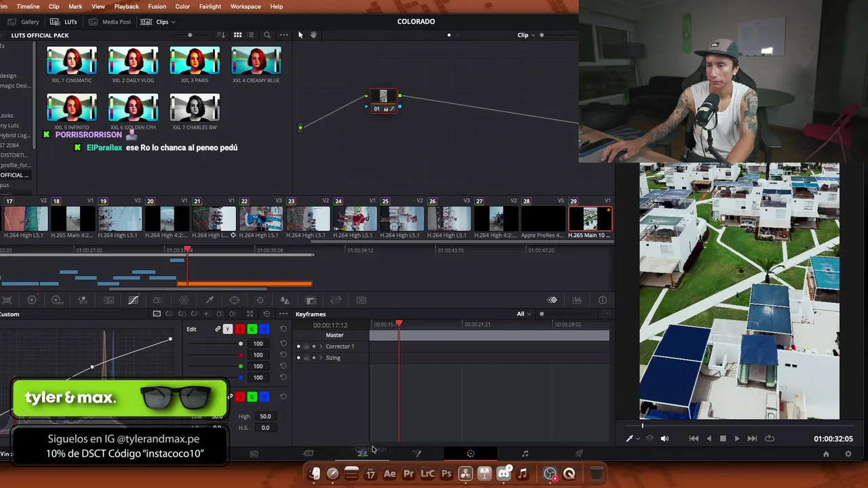Click the LUT sort order icon
This screenshot has height=488, width=868.
220,35
